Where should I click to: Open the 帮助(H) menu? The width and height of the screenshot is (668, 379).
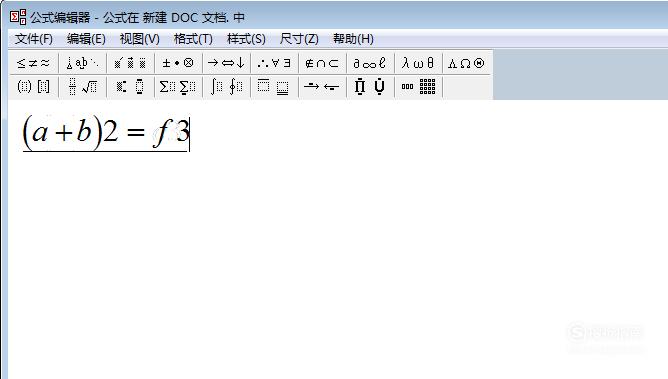[353, 39]
